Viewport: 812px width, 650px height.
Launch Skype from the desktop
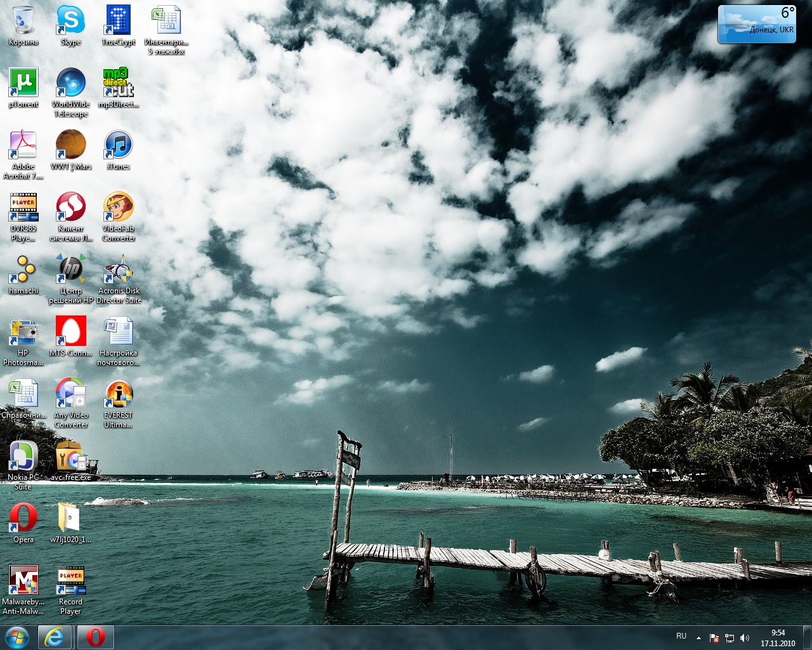click(70, 26)
